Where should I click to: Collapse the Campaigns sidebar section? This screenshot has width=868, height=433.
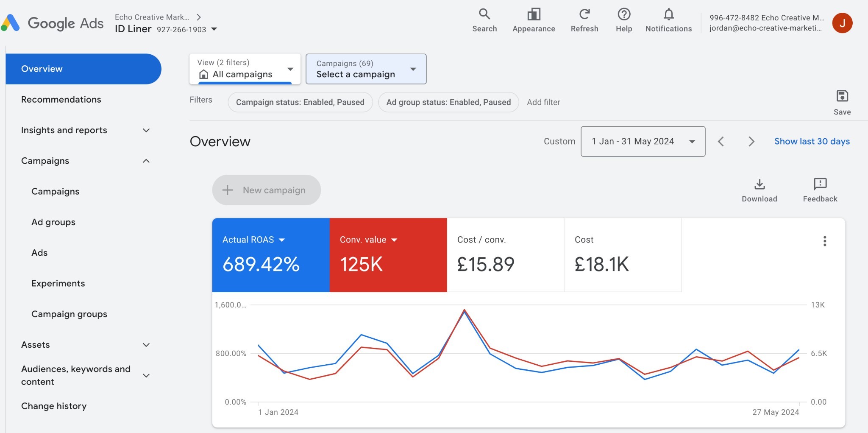(x=146, y=161)
